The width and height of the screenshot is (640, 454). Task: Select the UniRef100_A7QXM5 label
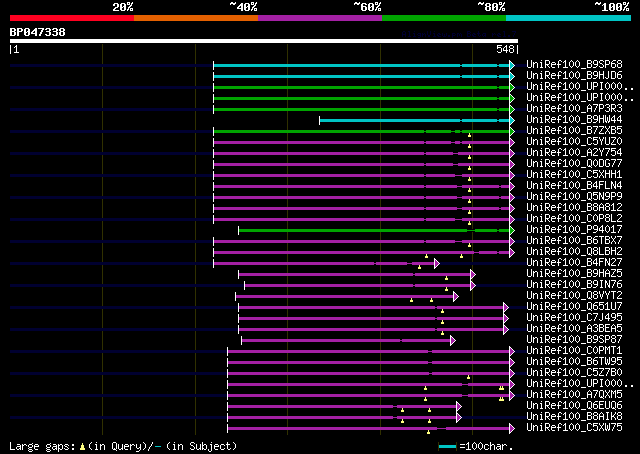[x=574, y=395]
